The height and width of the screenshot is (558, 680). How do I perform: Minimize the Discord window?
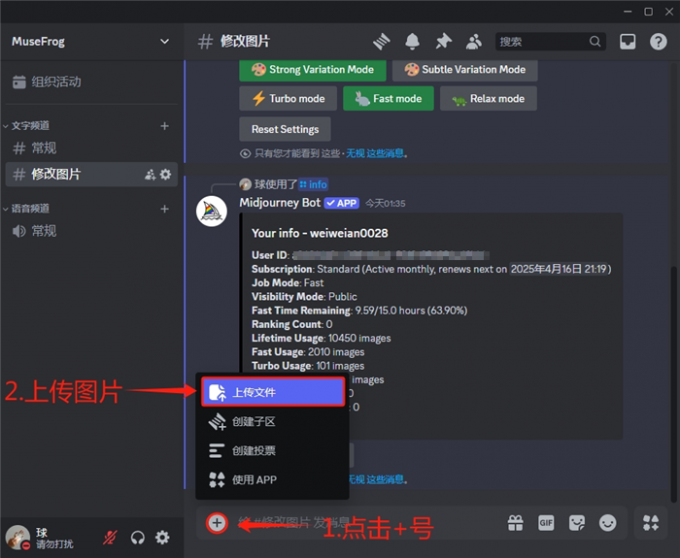click(x=628, y=12)
